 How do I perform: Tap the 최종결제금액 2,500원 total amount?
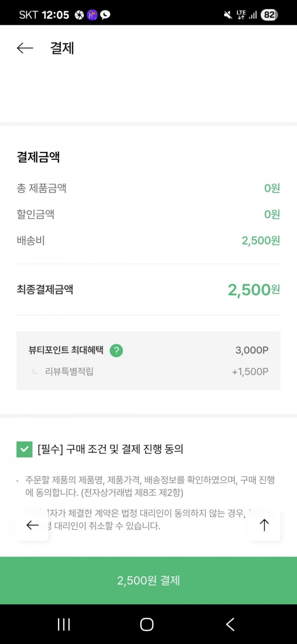tap(254, 290)
